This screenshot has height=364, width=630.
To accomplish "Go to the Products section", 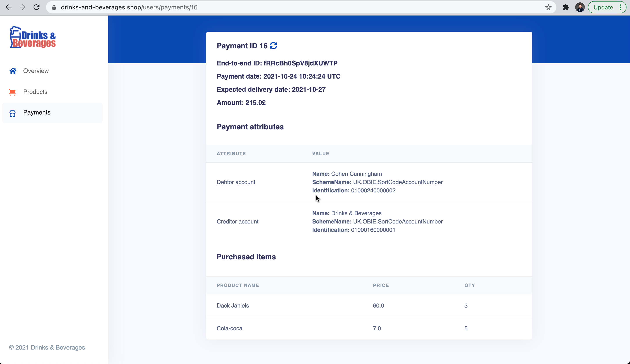I will pyautogui.click(x=35, y=92).
